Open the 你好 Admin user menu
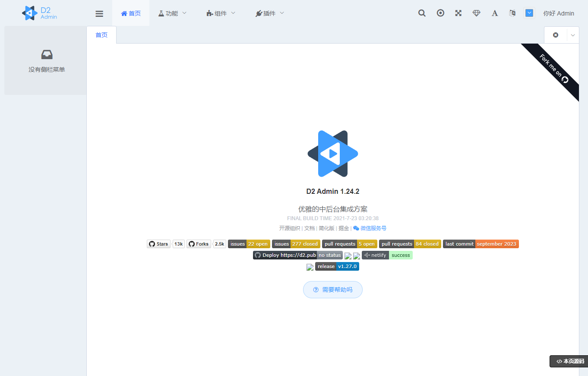The width and height of the screenshot is (588, 376). click(559, 13)
